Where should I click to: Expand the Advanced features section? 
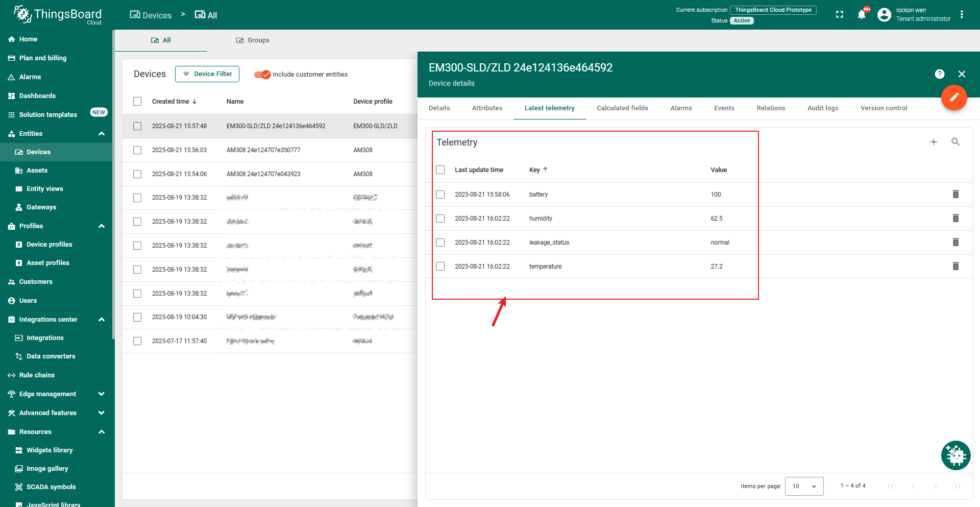102,413
